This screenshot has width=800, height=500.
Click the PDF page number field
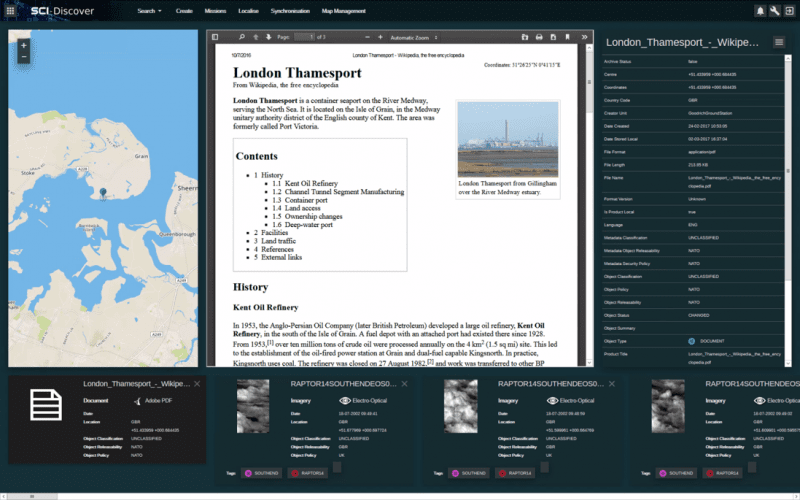point(304,37)
